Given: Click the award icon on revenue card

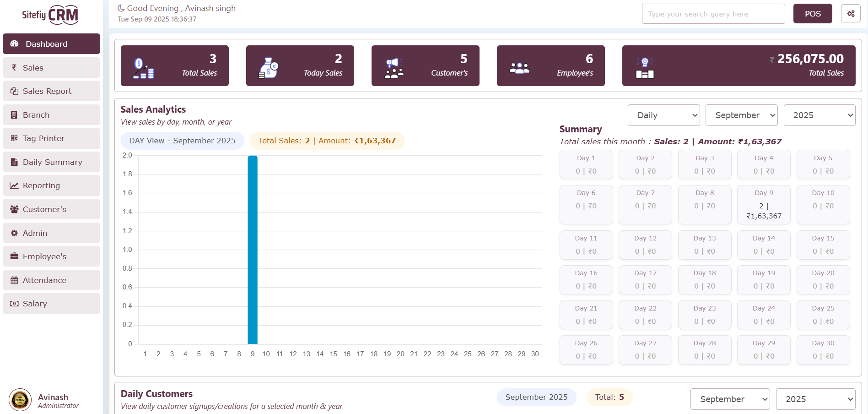Looking at the screenshot, I should point(645,68).
